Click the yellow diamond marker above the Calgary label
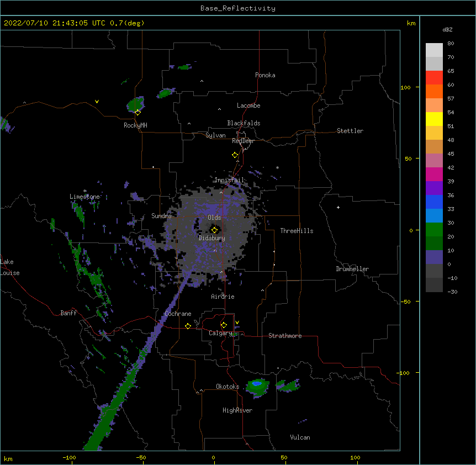The height and width of the screenshot is (465, 476). (x=224, y=325)
